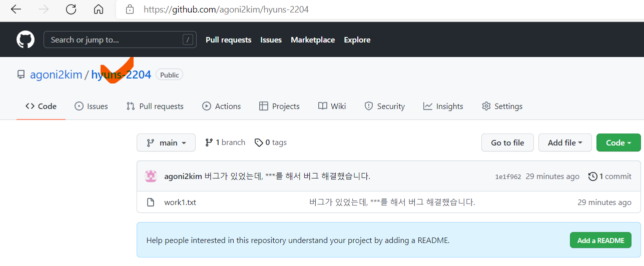This screenshot has height=266, width=644.
Task: Click the lock icon in the address bar
Action: [x=130, y=9]
